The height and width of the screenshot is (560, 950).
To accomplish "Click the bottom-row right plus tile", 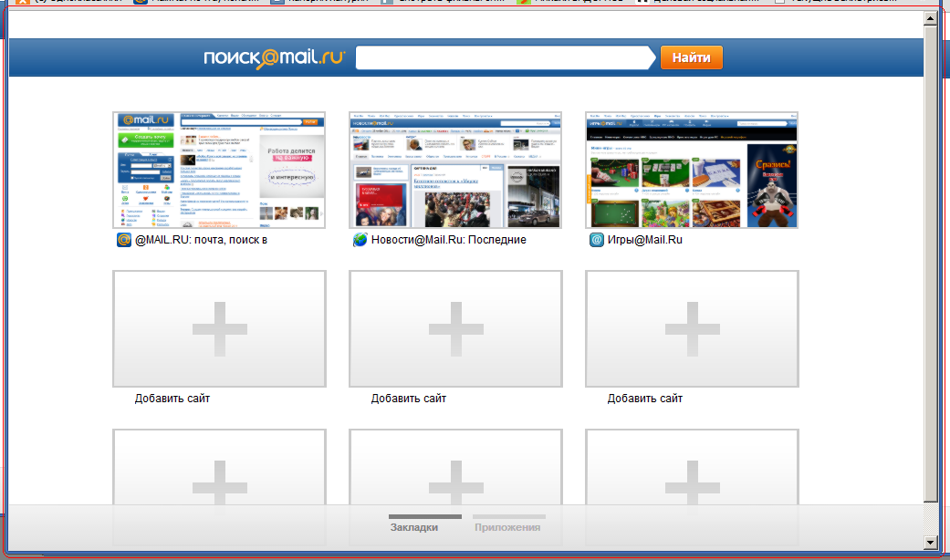I will click(692, 467).
